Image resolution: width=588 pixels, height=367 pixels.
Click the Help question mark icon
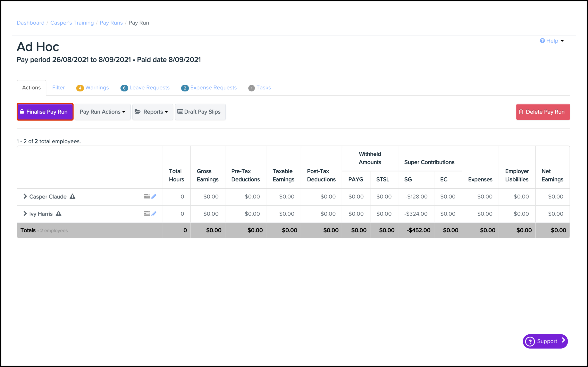pos(542,41)
